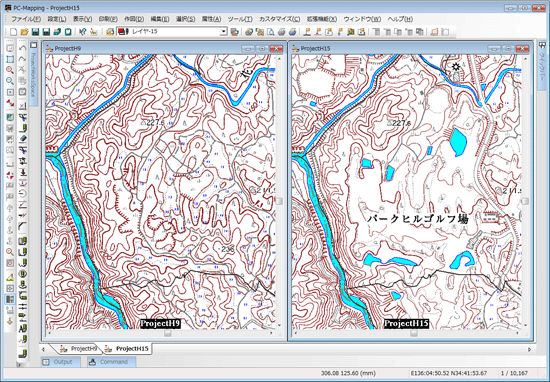Toggle the Command panel button
This screenshot has height=382, width=550.
click(111, 362)
